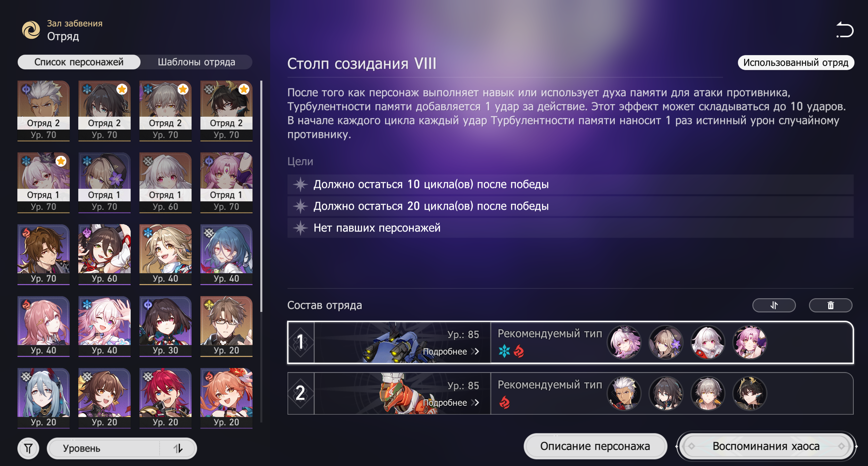Click the swap teams icon button
This screenshot has width=868, height=466.
coord(774,305)
